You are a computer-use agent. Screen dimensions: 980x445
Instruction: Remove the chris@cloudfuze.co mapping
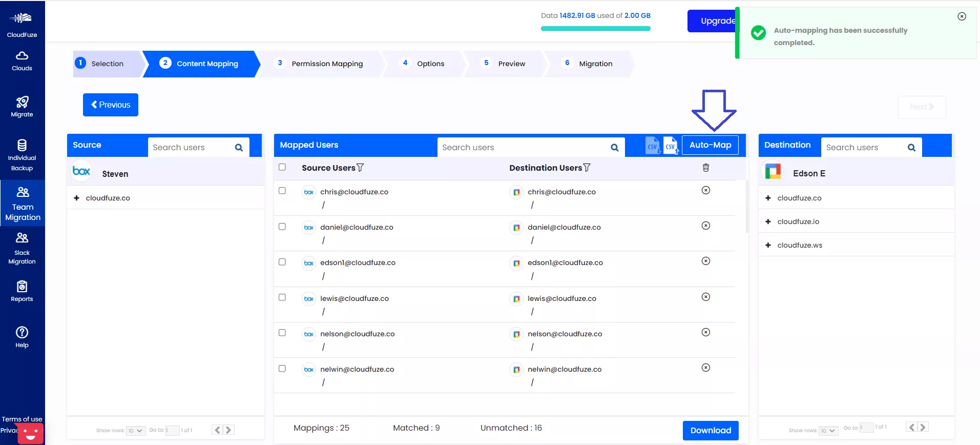[706, 190]
